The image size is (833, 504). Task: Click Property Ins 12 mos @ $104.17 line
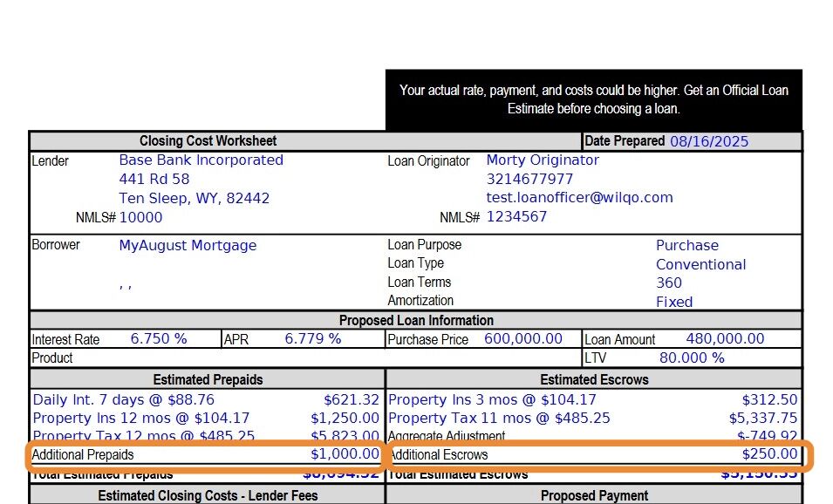point(140,418)
